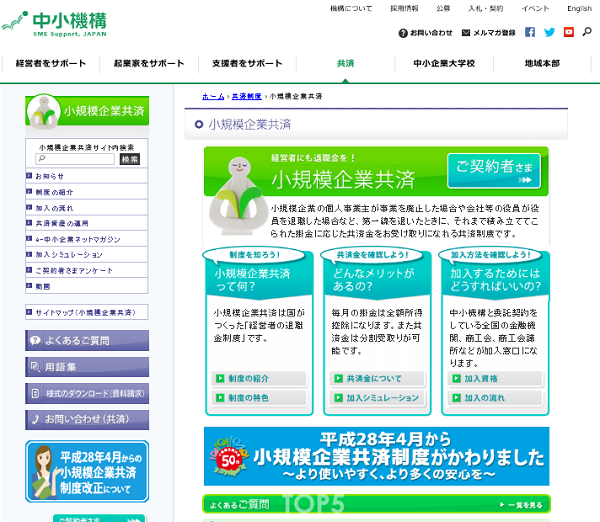Screen dimensions: 600x522
Task: Select the 共済 main menu tab
Action: point(346,64)
